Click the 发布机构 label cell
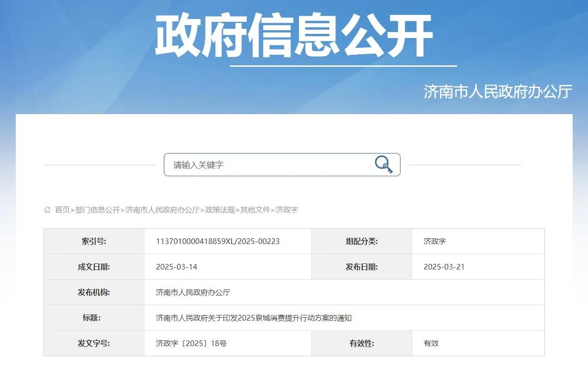Image resolution: width=588 pixels, height=372 pixels. point(94,292)
